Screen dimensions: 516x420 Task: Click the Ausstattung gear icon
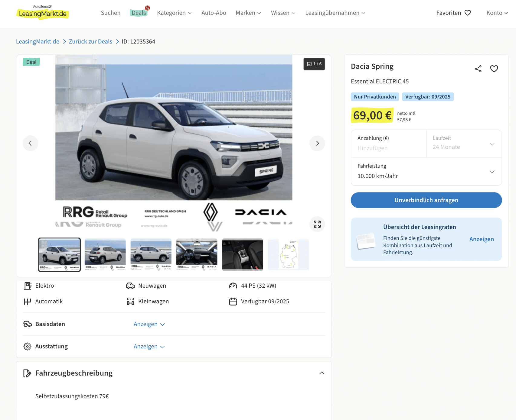28,346
